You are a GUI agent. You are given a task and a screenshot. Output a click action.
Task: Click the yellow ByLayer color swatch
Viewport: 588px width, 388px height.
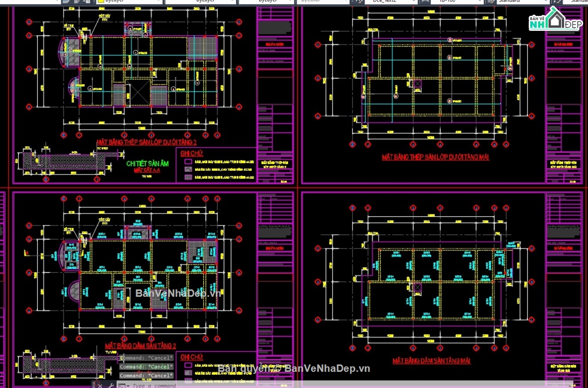[101, 1]
